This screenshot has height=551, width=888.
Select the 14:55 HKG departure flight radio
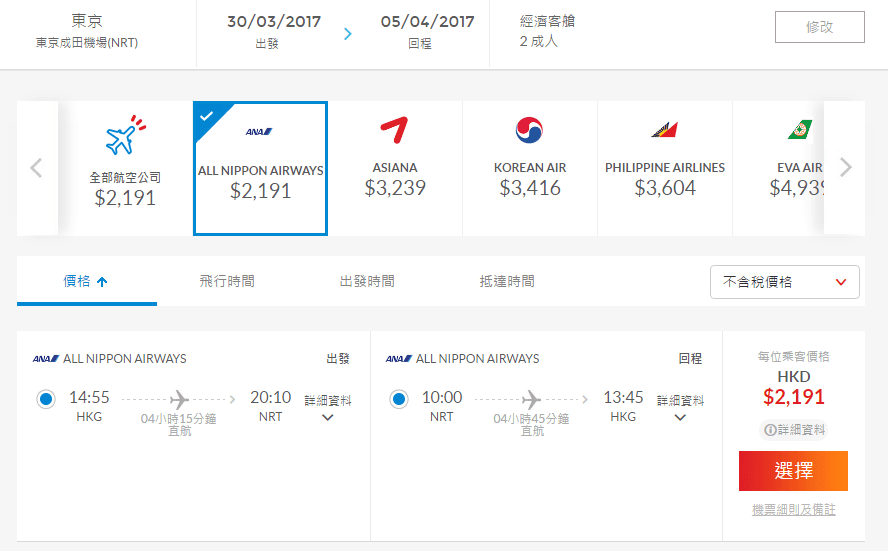coord(45,400)
